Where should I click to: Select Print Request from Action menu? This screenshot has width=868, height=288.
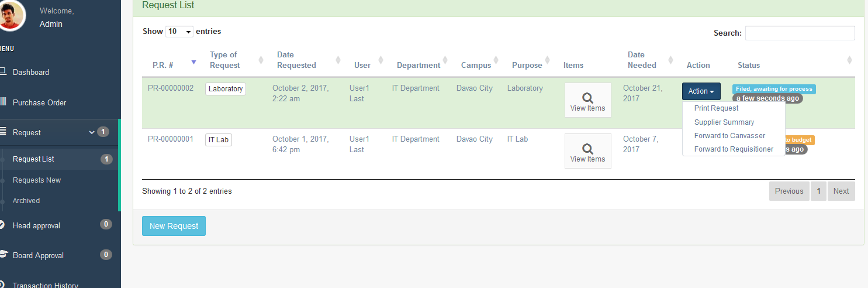point(716,108)
